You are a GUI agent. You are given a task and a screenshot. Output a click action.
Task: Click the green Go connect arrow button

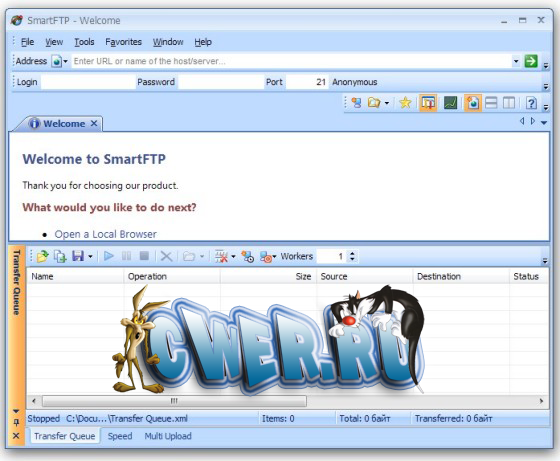[x=531, y=61]
